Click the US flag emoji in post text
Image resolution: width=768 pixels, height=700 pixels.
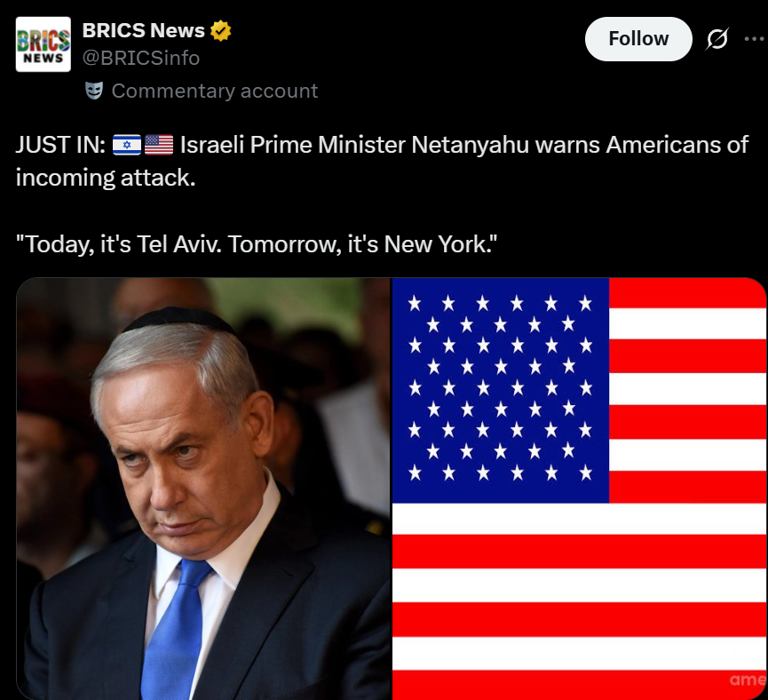(159, 145)
